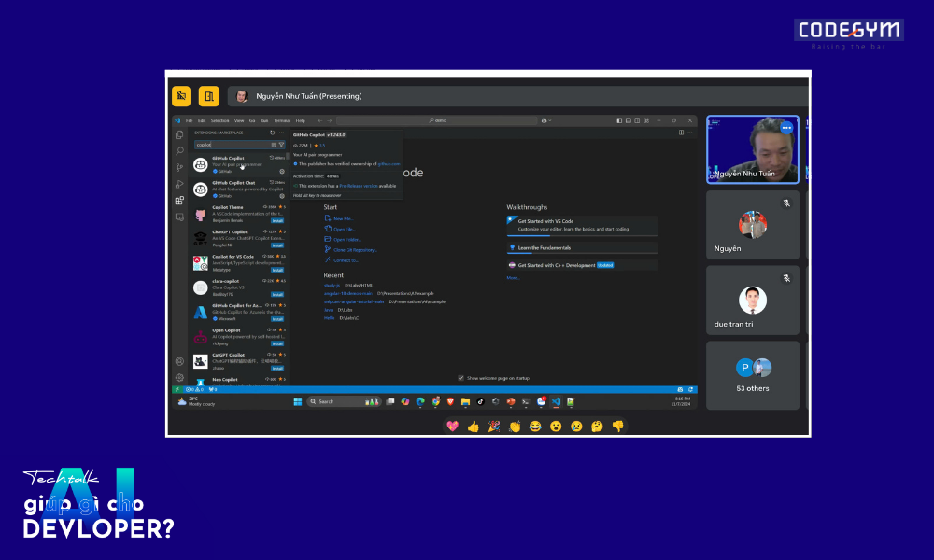The image size is (934, 560).
Task: Open Source Control view in activity bar
Action: click(x=179, y=167)
